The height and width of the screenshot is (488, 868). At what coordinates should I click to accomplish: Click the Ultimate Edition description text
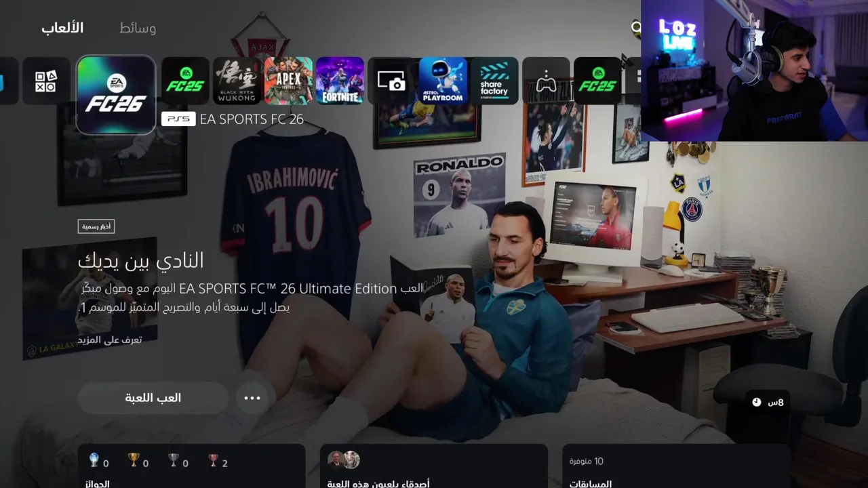tap(252, 298)
